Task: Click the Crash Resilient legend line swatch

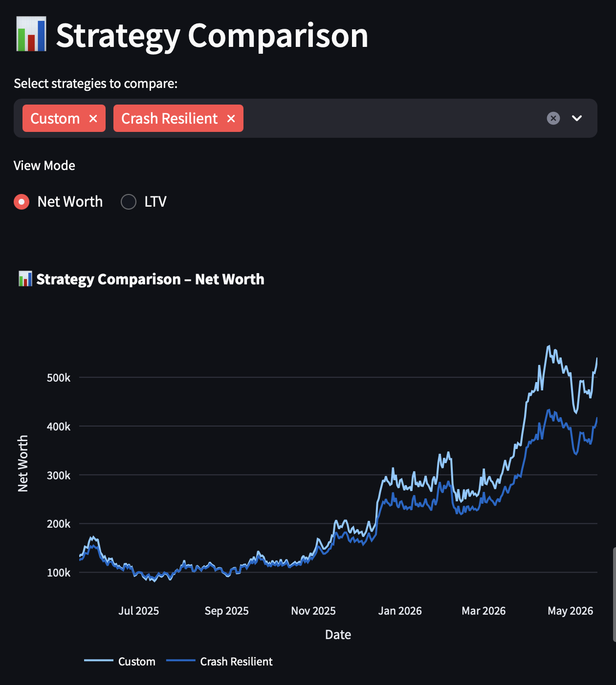Action: (x=180, y=661)
